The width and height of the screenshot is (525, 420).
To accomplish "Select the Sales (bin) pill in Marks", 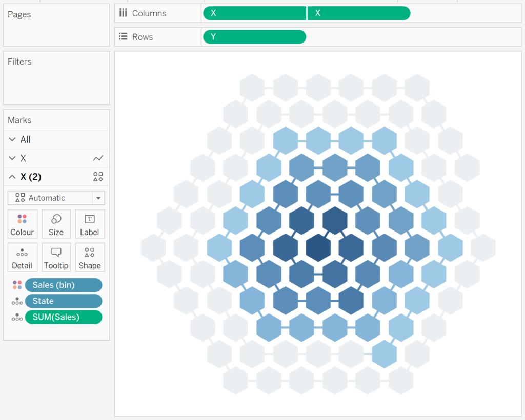I will tap(64, 285).
